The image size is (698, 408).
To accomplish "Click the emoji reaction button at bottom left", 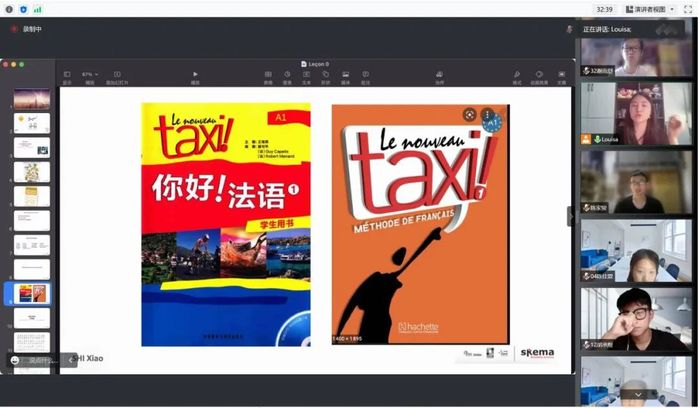I will [x=15, y=360].
